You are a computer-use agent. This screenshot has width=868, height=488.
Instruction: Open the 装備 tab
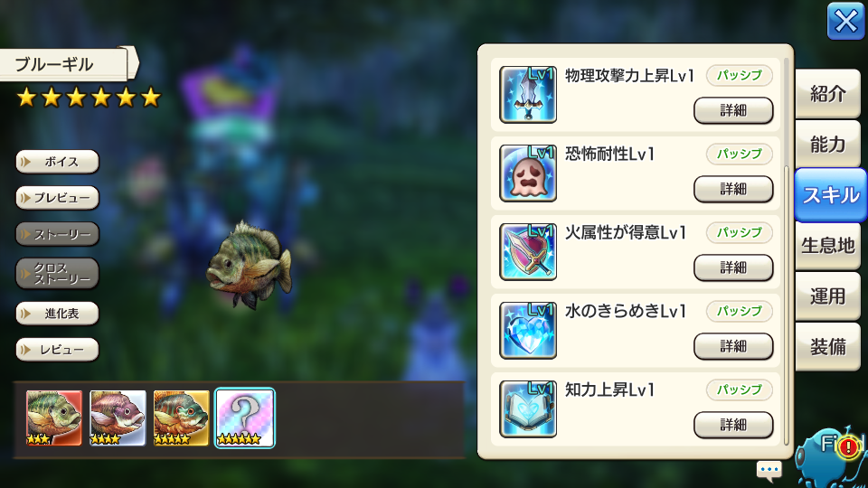click(827, 347)
